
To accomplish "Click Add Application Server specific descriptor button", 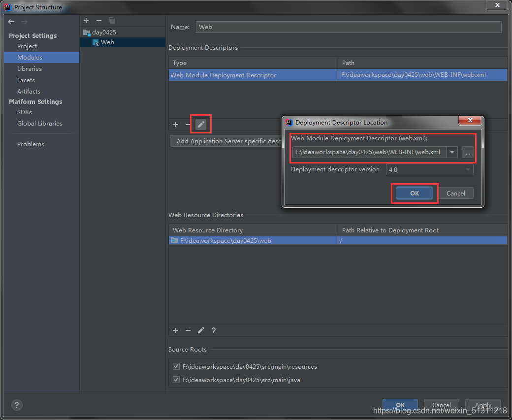I will pos(225,141).
